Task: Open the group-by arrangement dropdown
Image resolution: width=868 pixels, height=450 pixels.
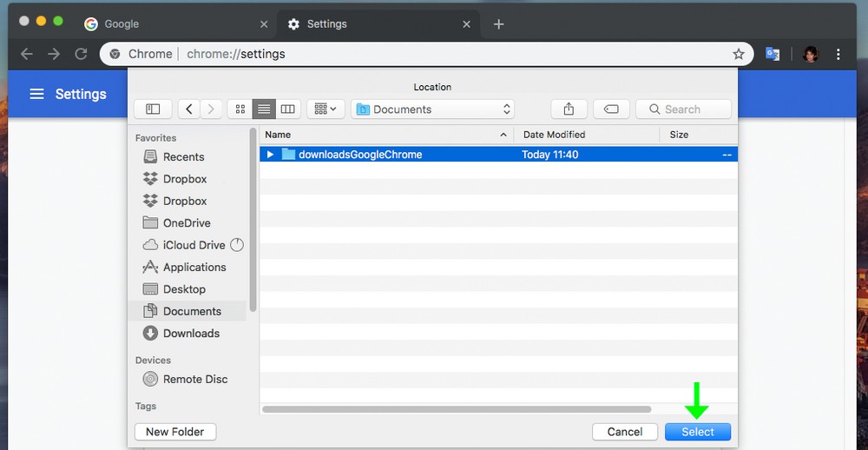Action: (x=326, y=109)
